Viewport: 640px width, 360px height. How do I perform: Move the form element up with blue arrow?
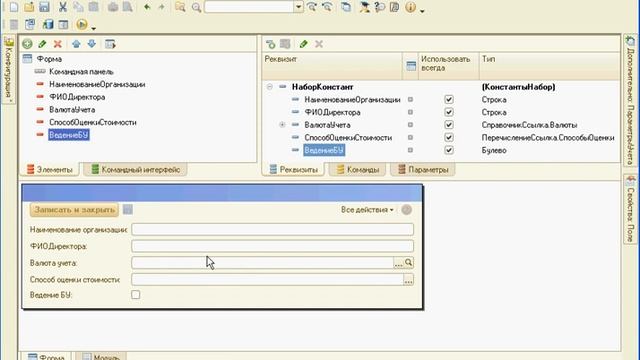click(x=76, y=44)
